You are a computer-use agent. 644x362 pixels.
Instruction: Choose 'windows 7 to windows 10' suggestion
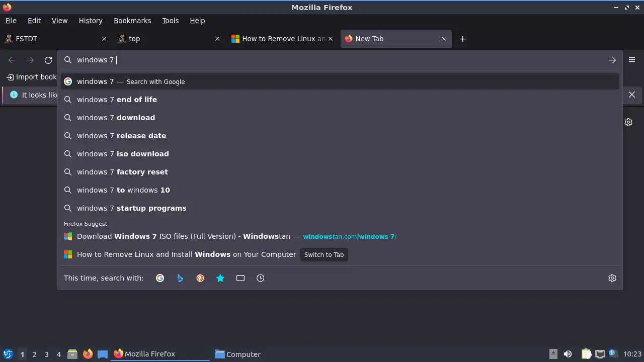tap(340, 190)
